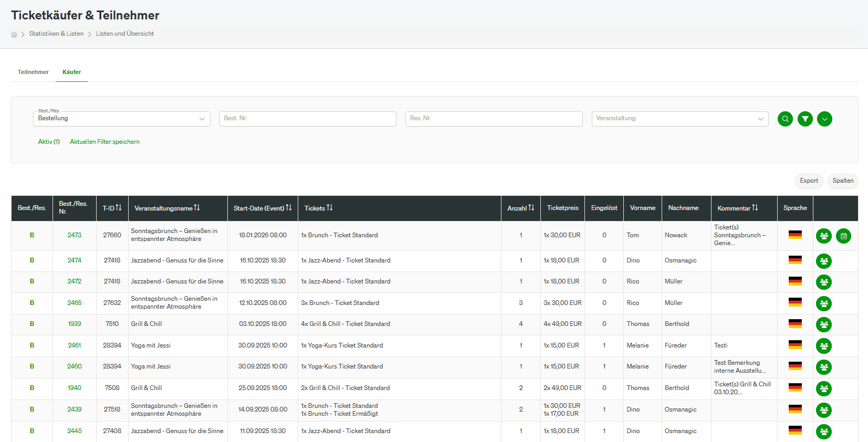Sort by Tickets column header

330,208
